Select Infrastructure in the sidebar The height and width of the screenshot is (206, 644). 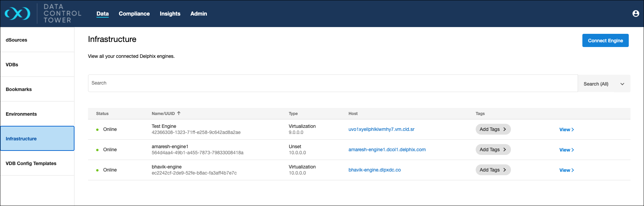click(37, 138)
